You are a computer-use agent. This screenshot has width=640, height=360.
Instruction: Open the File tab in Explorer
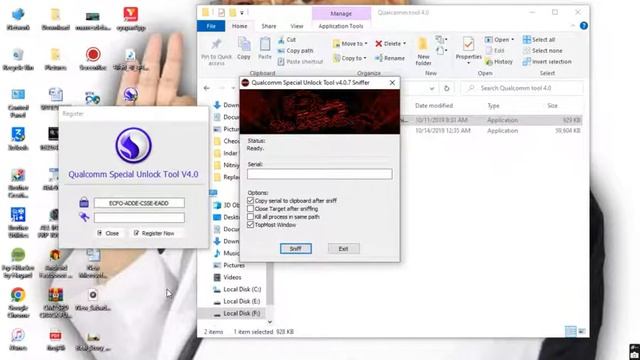(x=211, y=26)
